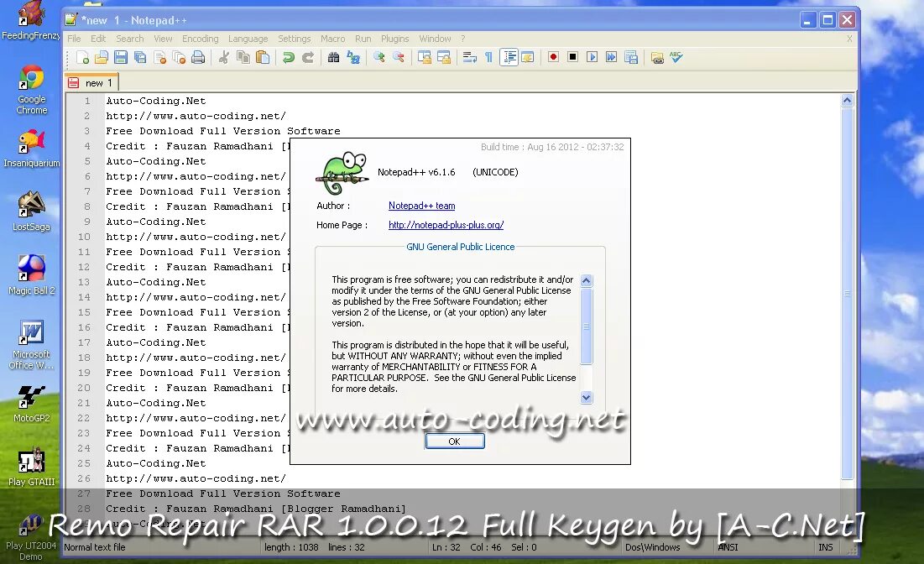Open the notepad-plus-plus.org home page link
Viewport: 924px width, 564px height.
point(446,225)
